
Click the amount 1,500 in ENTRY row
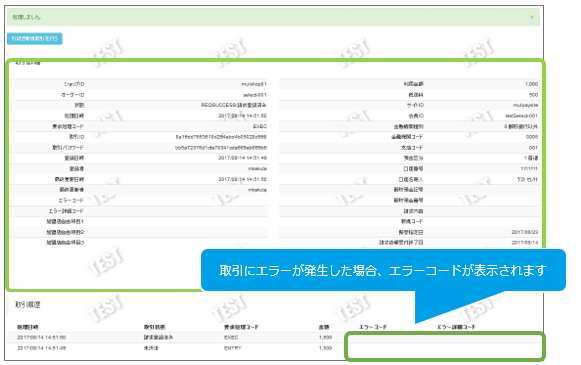tap(325, 348)
